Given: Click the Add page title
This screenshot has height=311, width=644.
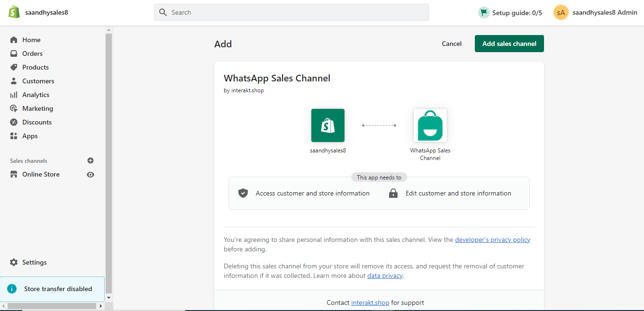Looking at the screenshot, I should click(223, 44).
